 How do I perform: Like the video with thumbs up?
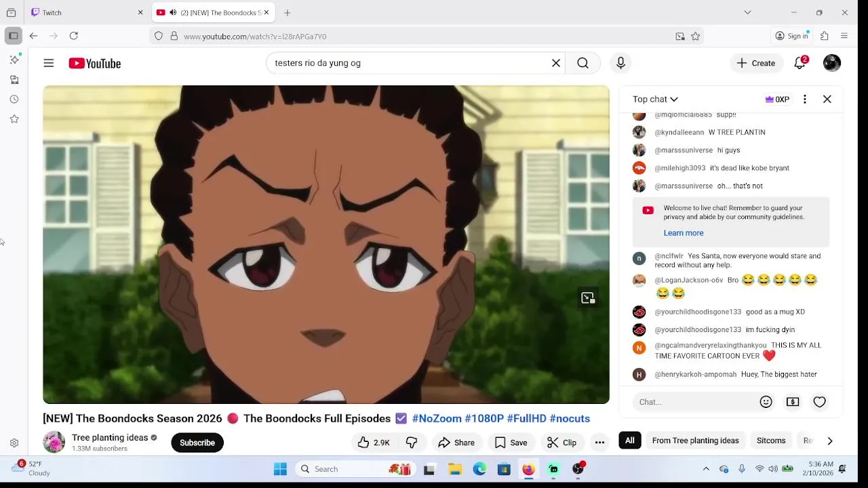pyautogui.click(x=374, y=443)
